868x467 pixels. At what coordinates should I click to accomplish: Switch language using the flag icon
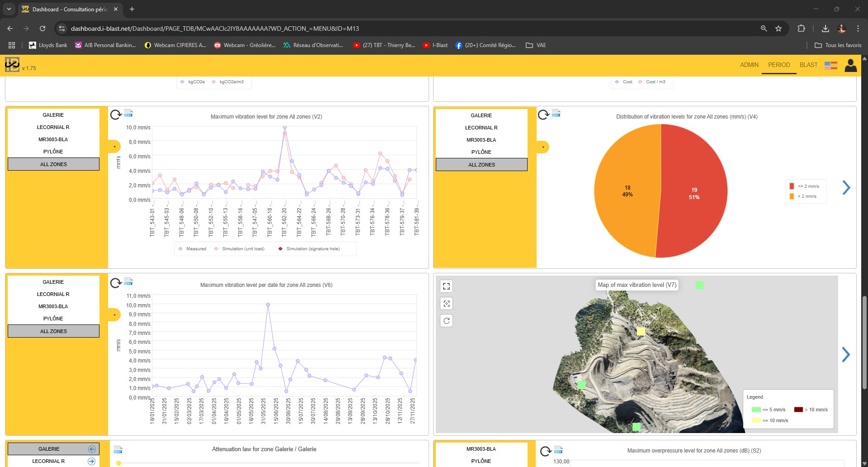point(830,65)
